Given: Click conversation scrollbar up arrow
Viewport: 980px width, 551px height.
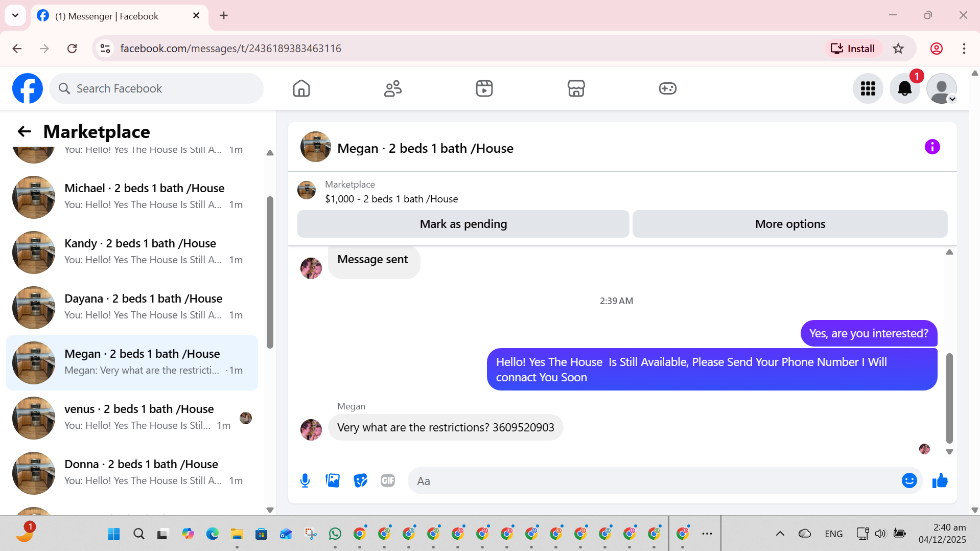Looking at the screenshot, I should coord(949,252).
